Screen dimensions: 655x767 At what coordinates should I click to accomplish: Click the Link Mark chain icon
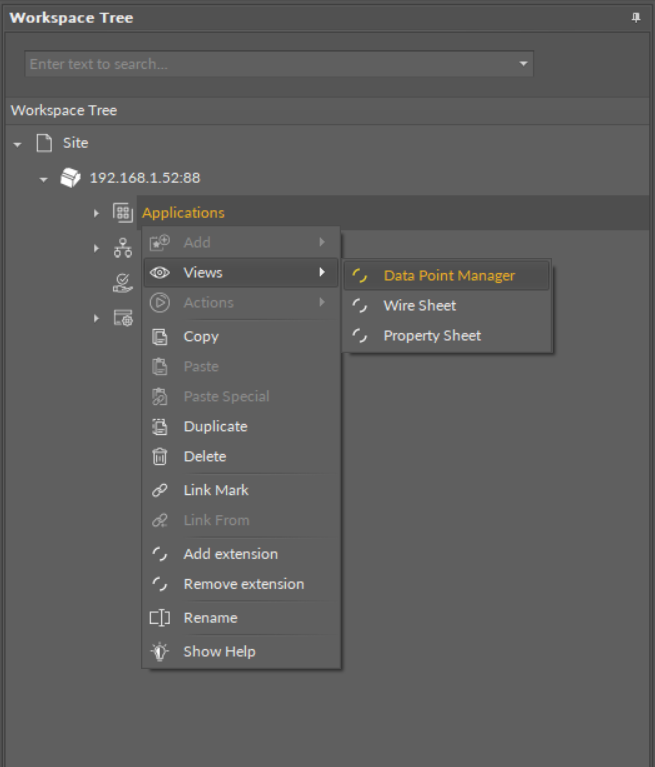tap(160, 491)
